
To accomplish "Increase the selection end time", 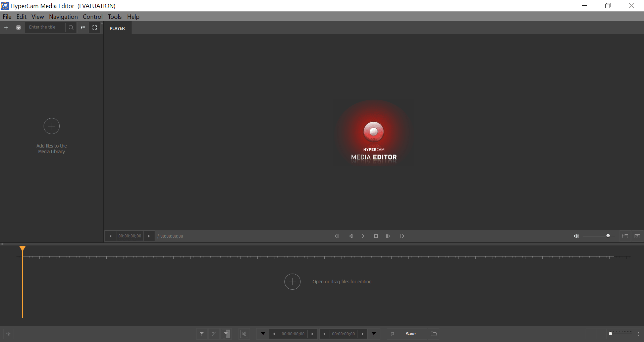I will (x=363, y=334).
